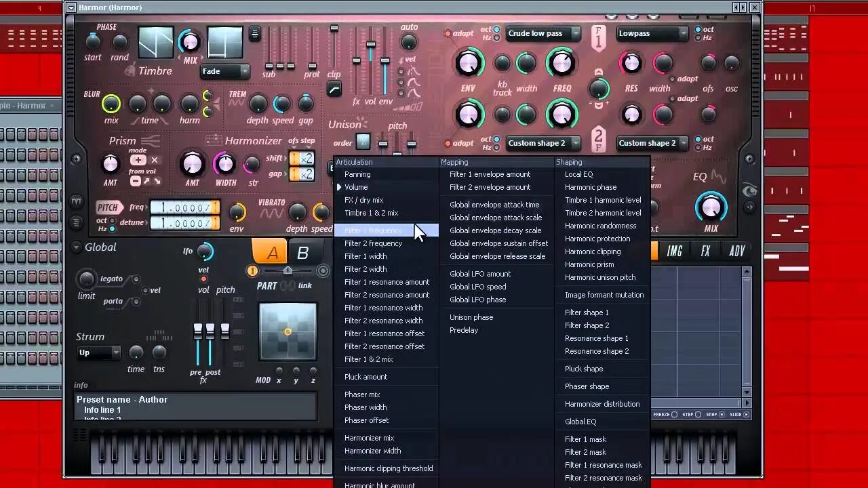Click the EQ curve icon
The image size is (868, 488).
(719, 177)
